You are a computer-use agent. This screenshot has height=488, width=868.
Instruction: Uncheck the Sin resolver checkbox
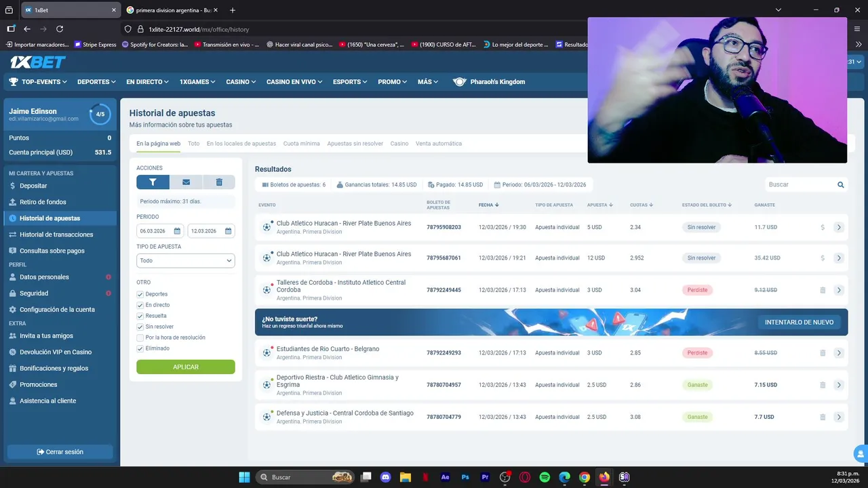(x=140, y=327)
